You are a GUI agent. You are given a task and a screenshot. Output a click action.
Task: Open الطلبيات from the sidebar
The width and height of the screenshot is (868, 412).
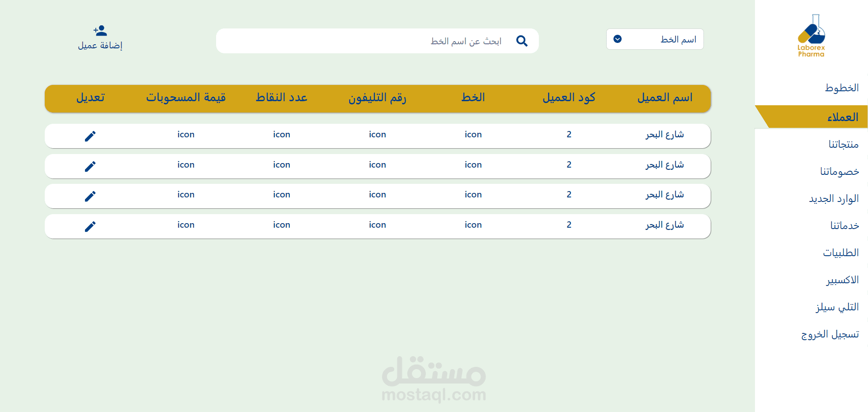841,253
